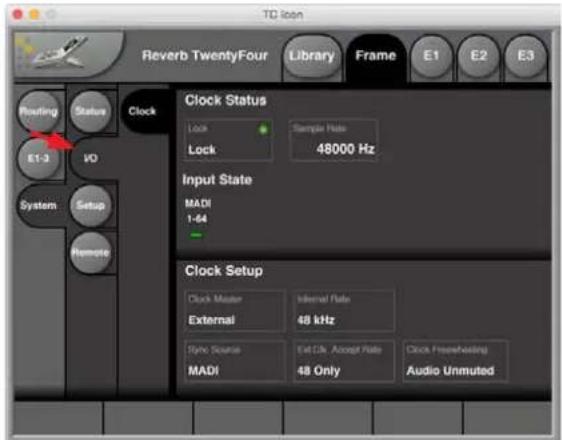562x440 pixels.
Task: Click the Input State heading
Action: 217,180
